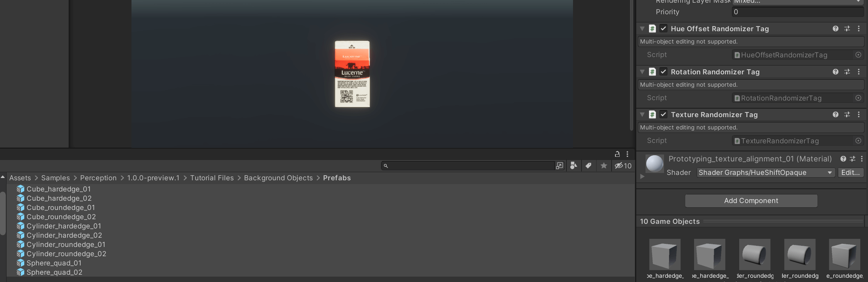Click the TextureRandomizerTag object picker circle
Viewport: 868px width, 282px height.
click(x=858, y=141)
